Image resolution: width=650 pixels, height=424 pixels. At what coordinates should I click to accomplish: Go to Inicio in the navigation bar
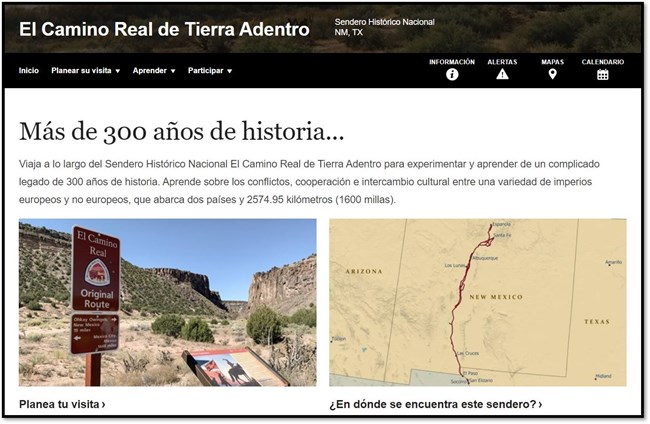29,70
